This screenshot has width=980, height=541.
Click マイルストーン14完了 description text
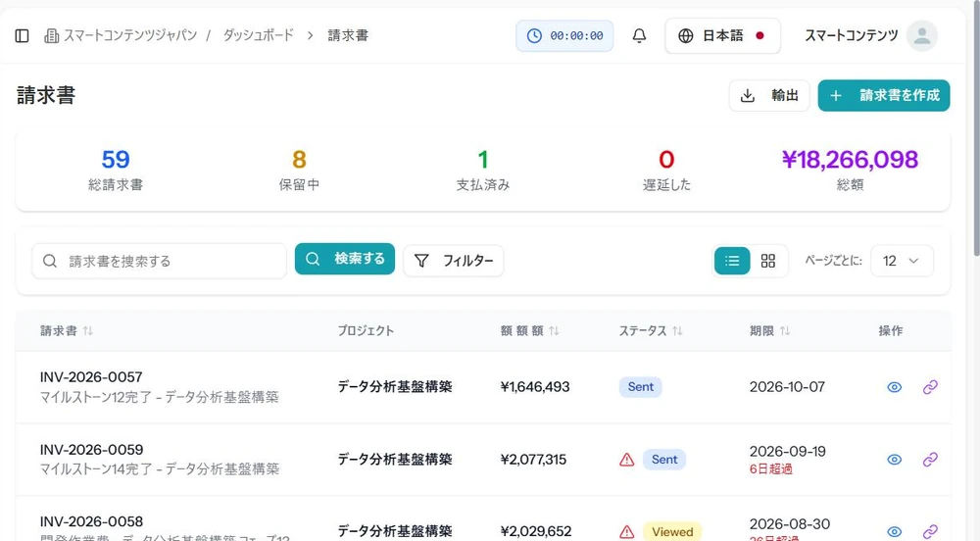coord(160,468)
